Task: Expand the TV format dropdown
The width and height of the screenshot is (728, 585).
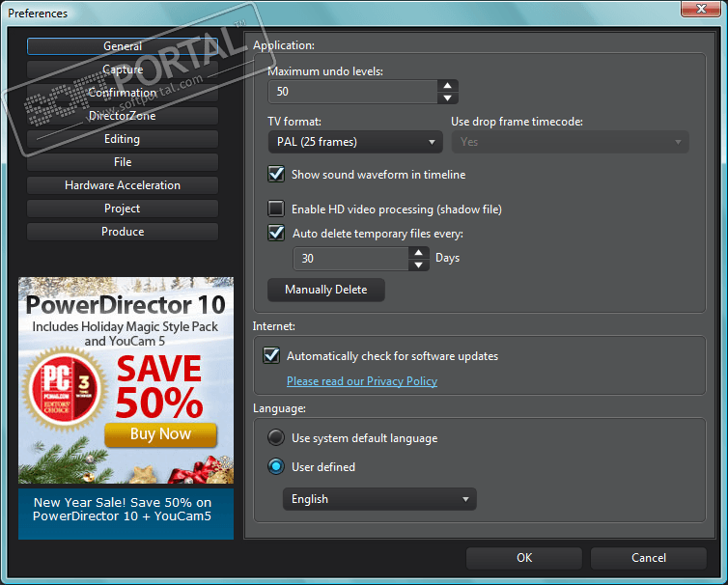Action: click(355, 142)
